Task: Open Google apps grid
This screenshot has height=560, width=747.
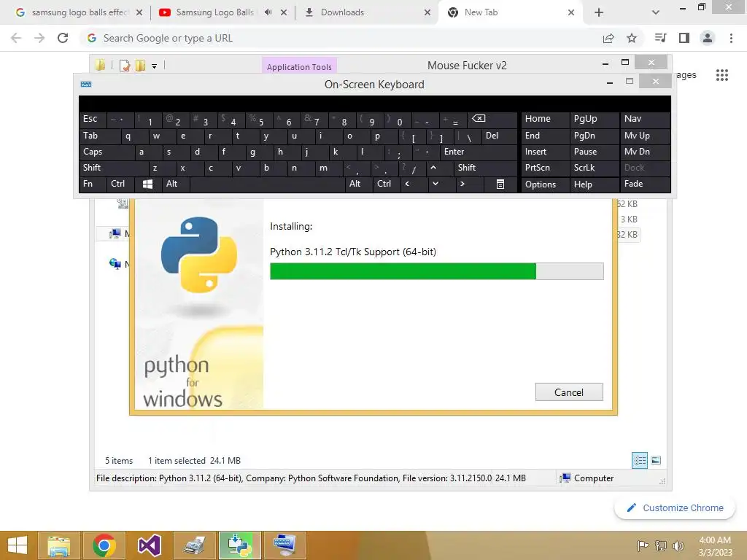Action: coord(722,75)
